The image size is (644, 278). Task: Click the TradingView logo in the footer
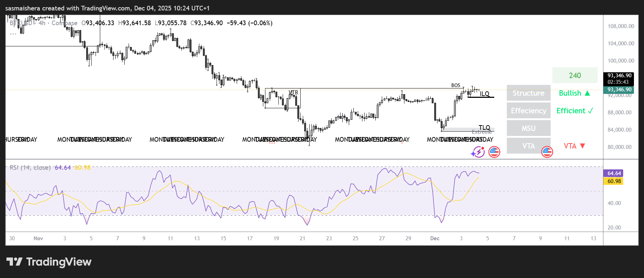click(49, 262)
